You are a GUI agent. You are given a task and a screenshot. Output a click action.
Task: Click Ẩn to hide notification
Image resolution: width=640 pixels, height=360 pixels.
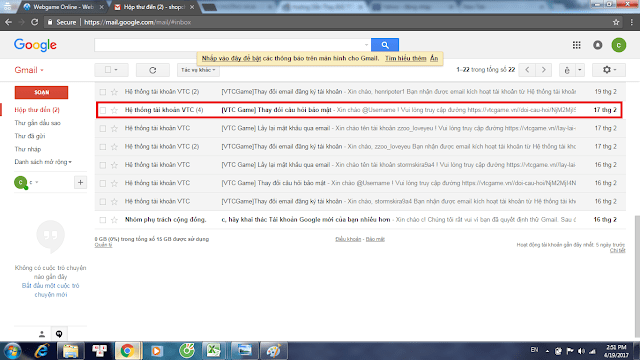434,58
